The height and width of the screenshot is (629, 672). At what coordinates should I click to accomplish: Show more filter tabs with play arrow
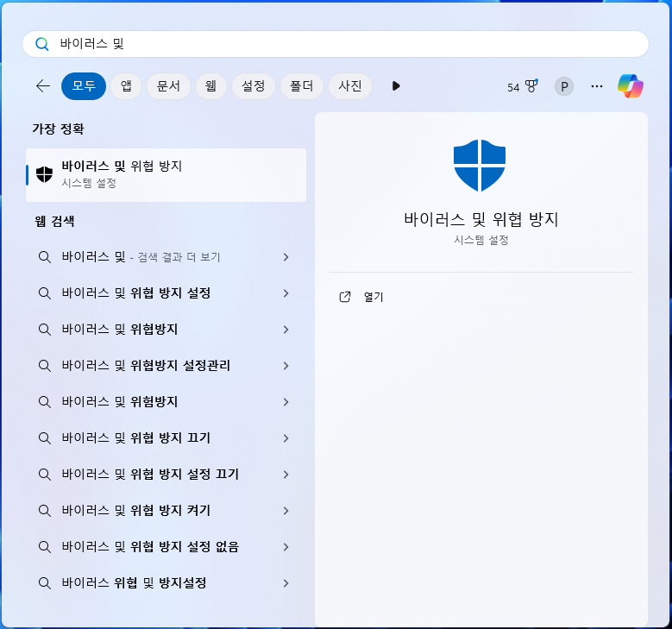(396, 86)
